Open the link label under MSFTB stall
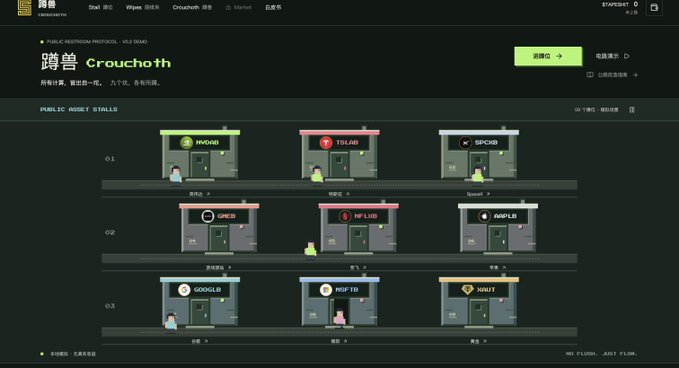This screenshot has height=368, width=679. [x=339, y=341]
